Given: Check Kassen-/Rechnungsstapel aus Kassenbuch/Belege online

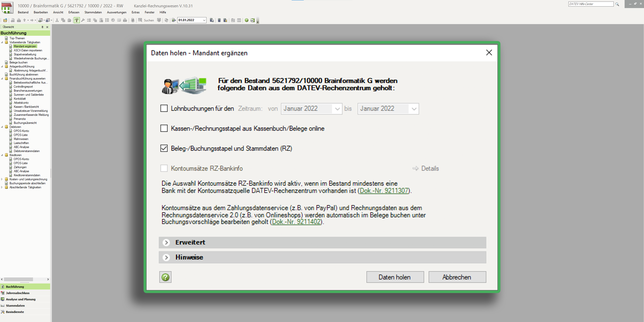Looking at the screenshot, I should click(x=164, y=128).
